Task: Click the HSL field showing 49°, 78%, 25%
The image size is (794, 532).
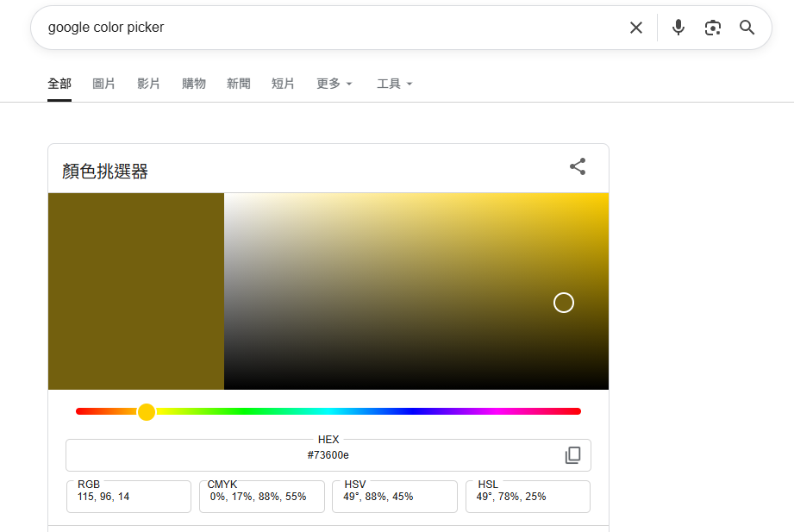Action: [528, 497]
